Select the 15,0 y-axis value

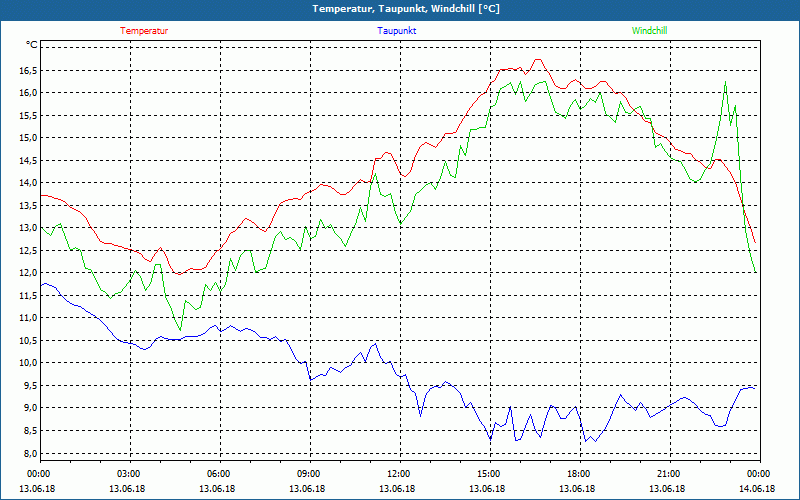28,138
